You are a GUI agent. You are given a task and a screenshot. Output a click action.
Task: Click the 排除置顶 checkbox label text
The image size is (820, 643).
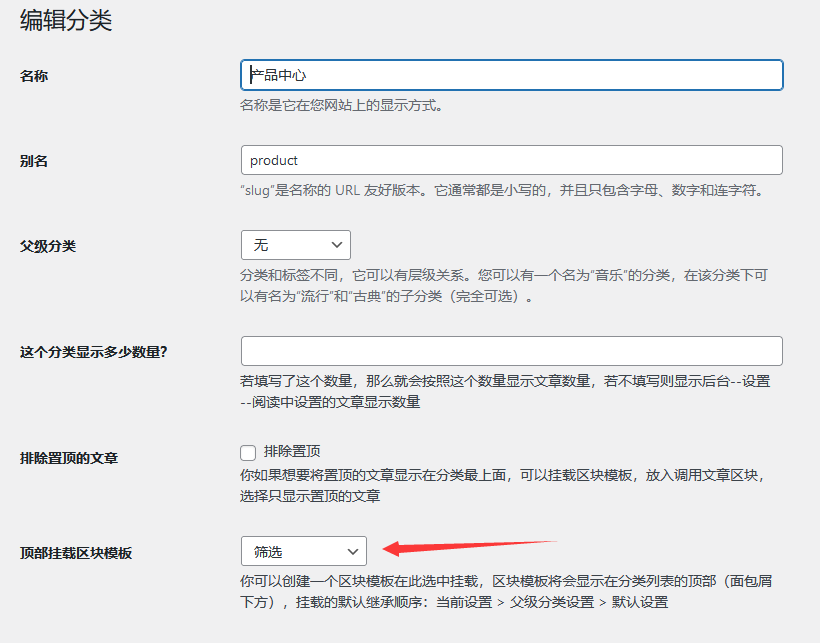pyautogui.click(x=290, y=452)
